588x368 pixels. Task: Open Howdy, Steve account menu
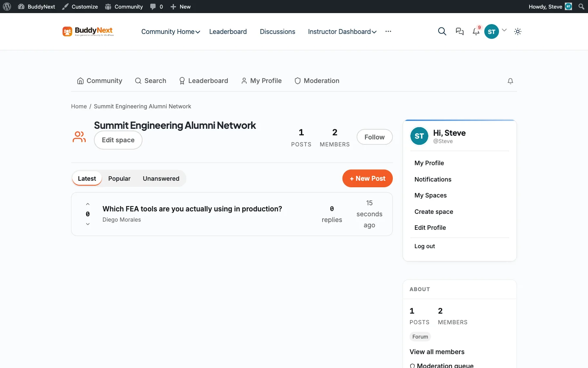pyautogui.click(x=550, y=7)
